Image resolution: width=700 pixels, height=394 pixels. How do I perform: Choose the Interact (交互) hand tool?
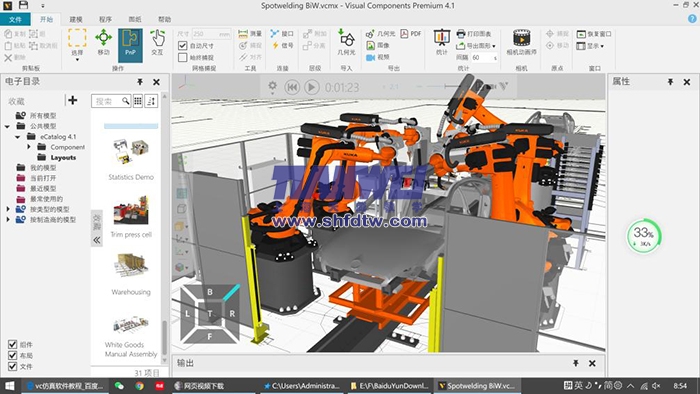[x=157, y=42]
